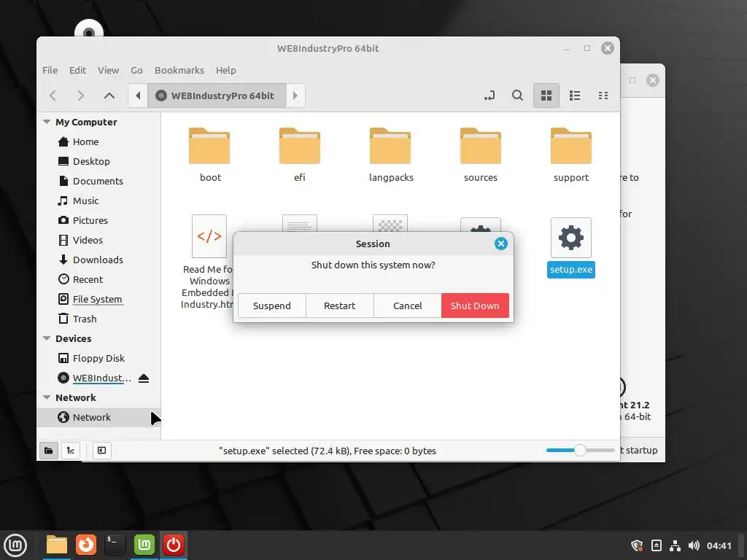
Task: Collapse the Network section
Action: [47, 397]
